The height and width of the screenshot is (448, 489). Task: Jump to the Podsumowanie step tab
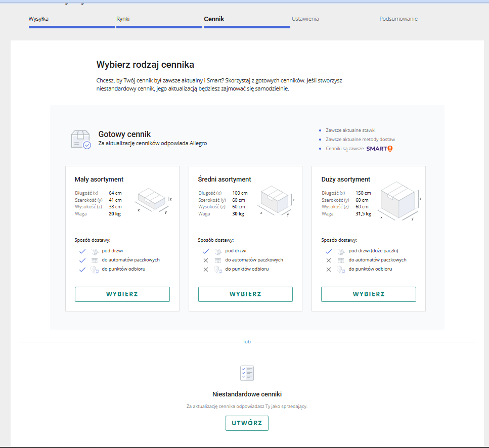[398, 19]
